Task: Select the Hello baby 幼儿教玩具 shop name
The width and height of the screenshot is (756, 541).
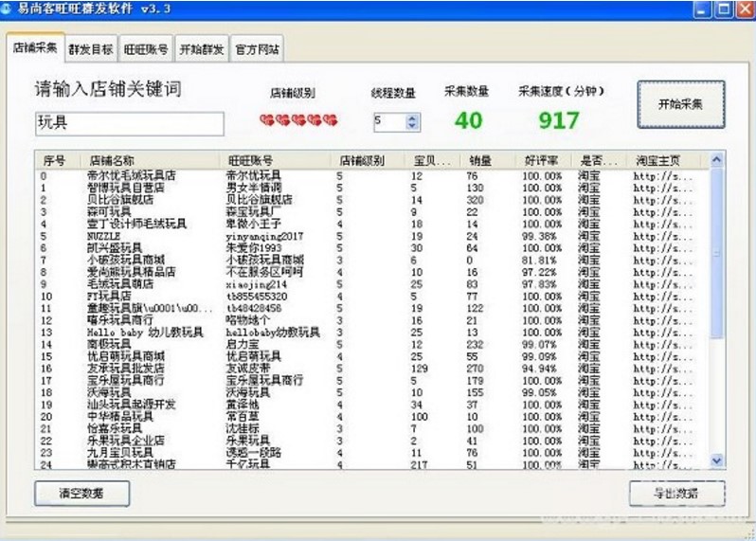Action: (145, 333)
